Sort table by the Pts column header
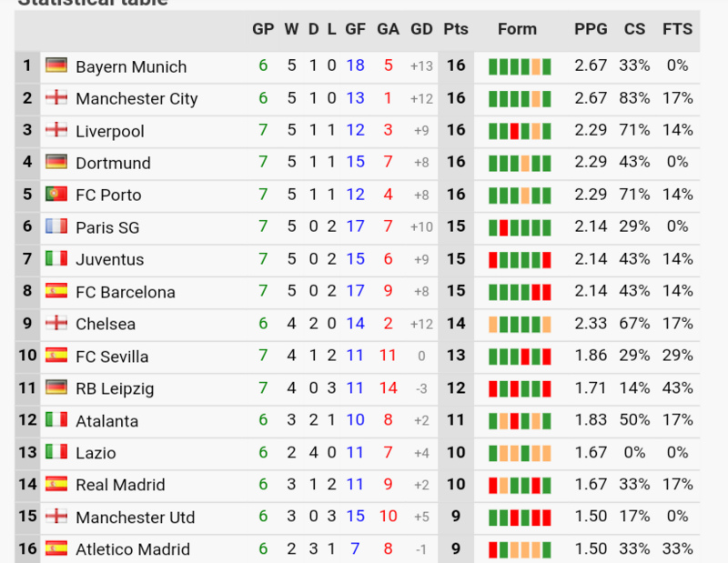The image size is (728, 563). coord(456,29)
